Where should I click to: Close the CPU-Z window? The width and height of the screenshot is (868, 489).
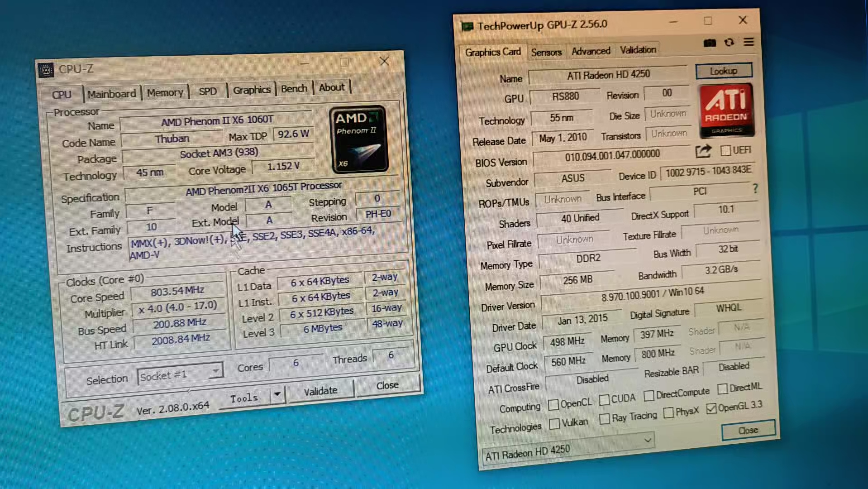pyautogui.click(x=384, y=61)
